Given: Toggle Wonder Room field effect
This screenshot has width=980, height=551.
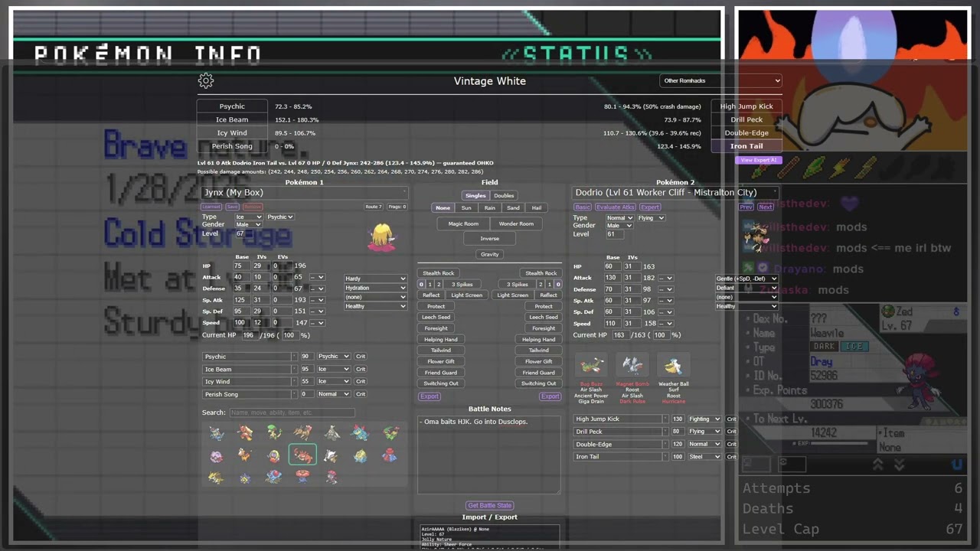Looking at the screenshot, I should 516,223.
